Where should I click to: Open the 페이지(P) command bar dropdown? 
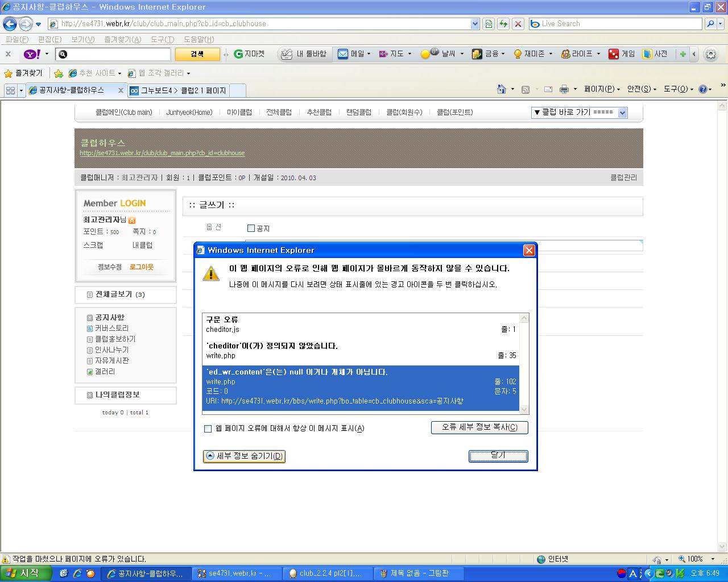tap(602, 89)
